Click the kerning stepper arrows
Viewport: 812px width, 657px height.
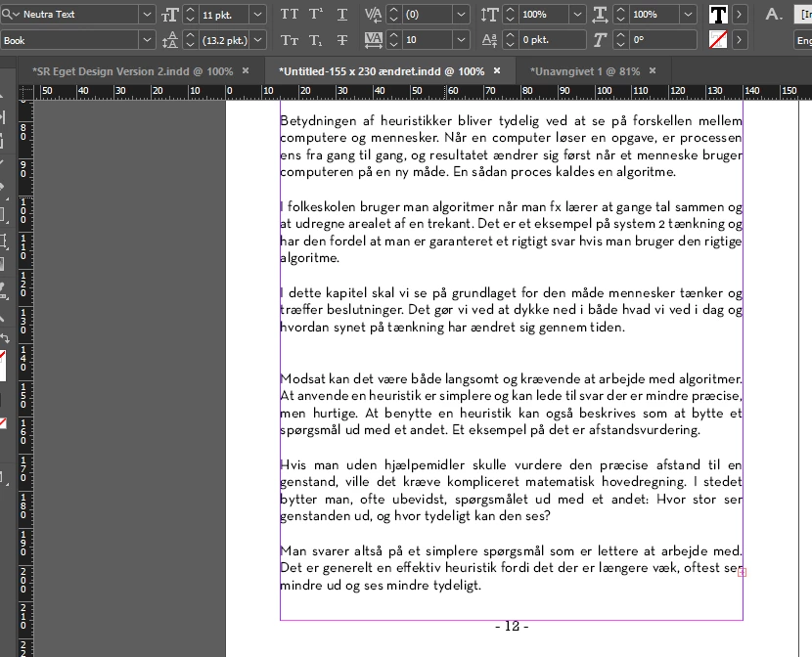(393, 15)
